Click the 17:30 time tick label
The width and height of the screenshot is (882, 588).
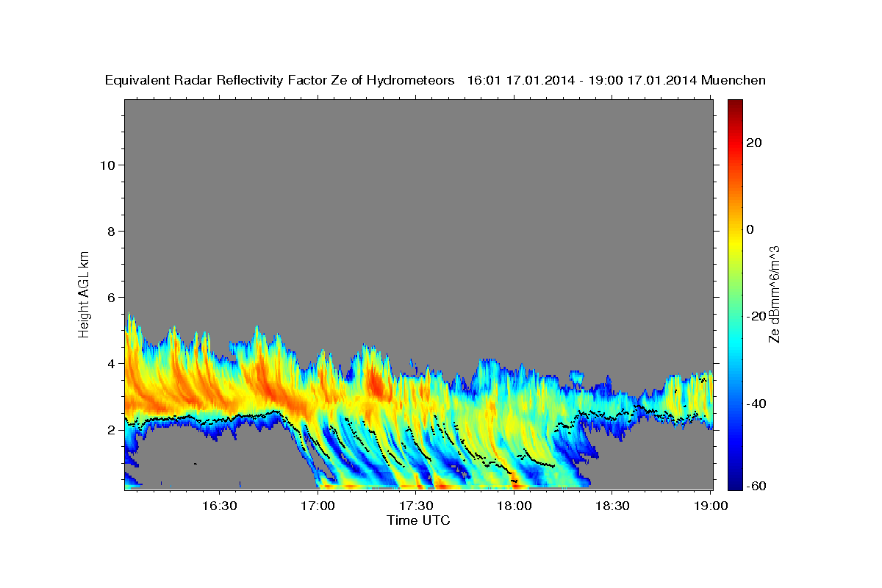416,506
